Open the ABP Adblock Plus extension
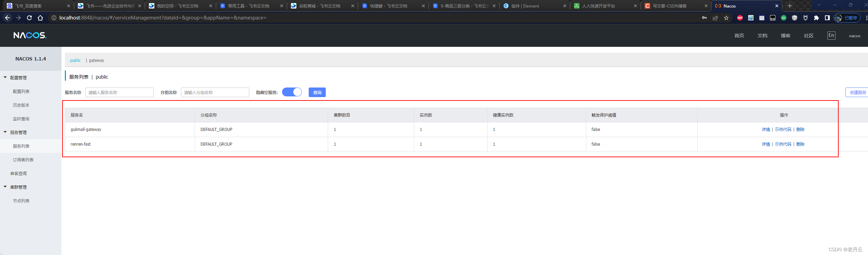 click(740, 18)
